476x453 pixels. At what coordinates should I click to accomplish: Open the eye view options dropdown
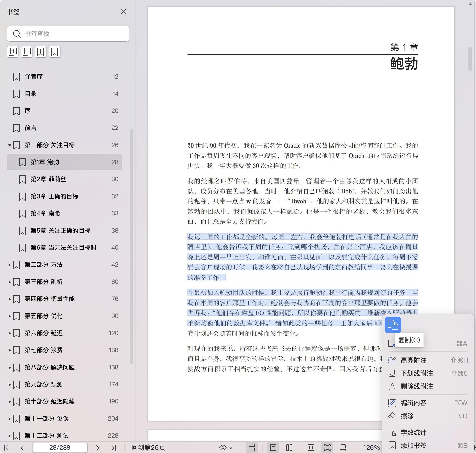click(226, 448)
